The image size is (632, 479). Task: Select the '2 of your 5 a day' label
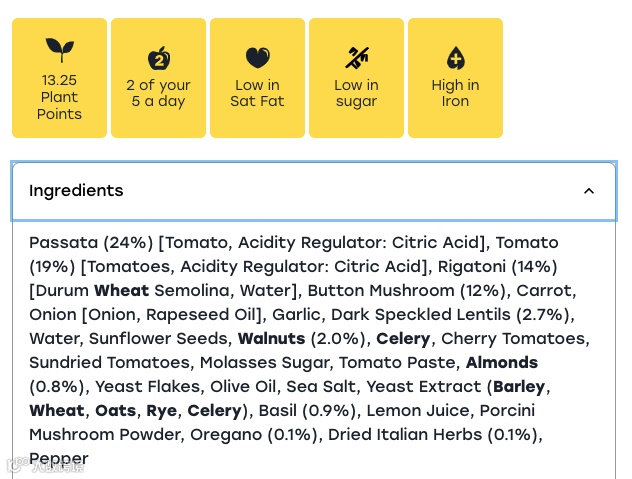[159, 93]
